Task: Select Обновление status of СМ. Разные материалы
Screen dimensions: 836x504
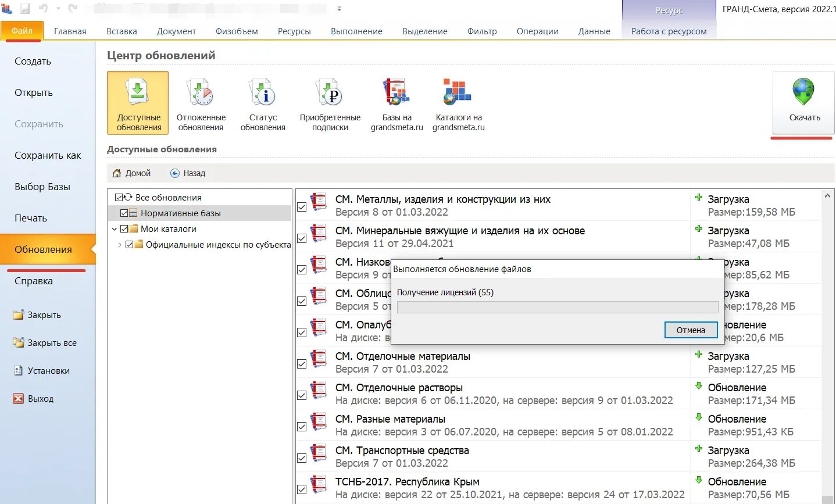Action: 737,419
